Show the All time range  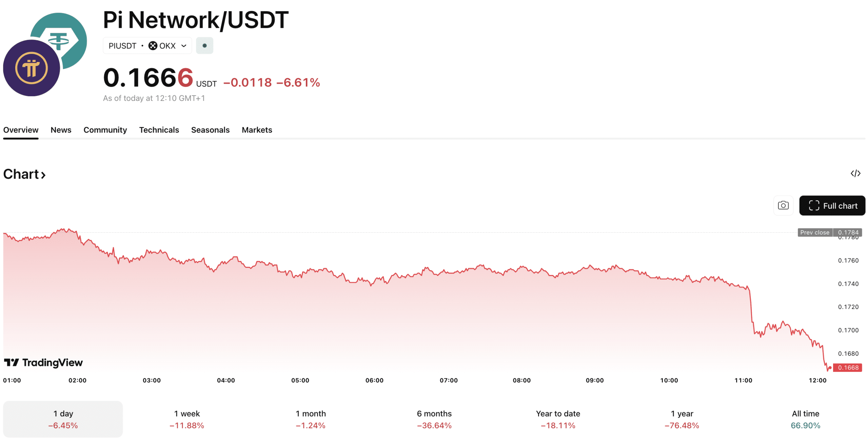[x=805, y=419]
